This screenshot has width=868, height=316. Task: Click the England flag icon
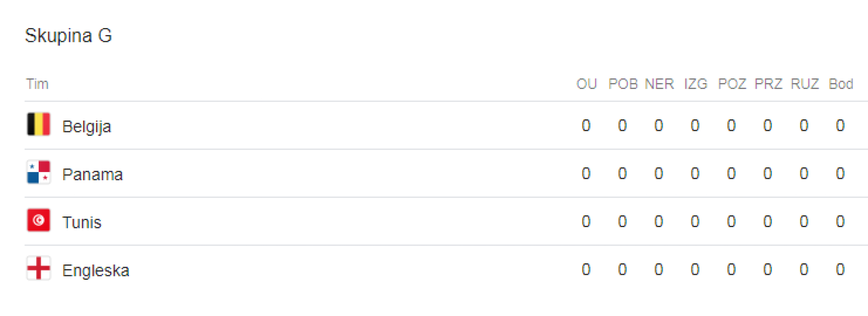[x=38, y=268]
